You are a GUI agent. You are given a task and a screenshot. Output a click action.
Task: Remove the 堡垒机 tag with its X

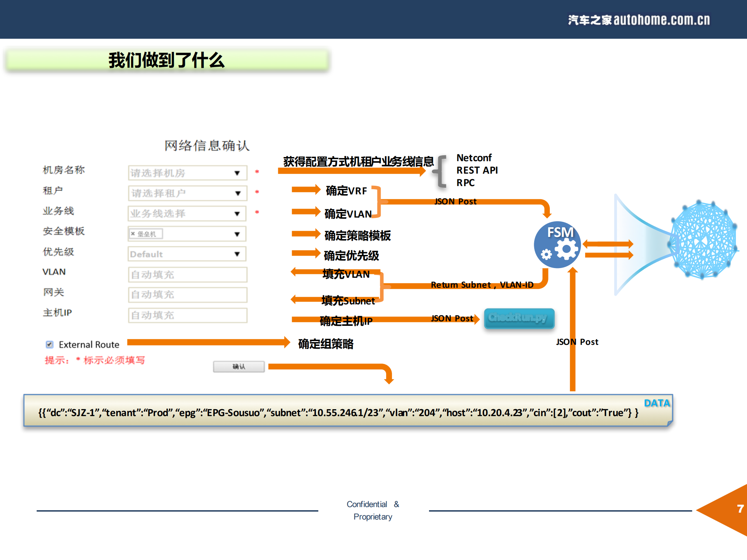(x=133, y=233)
